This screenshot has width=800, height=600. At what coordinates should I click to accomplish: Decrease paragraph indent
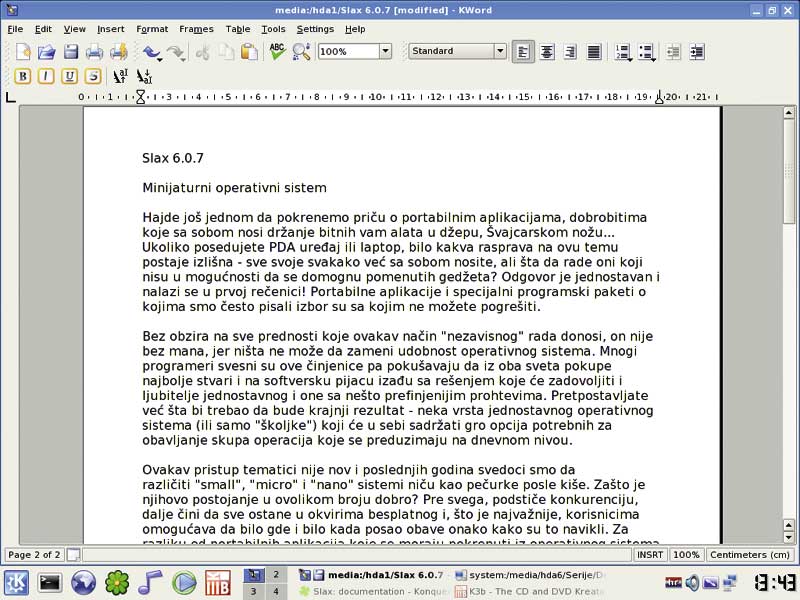pyautogui.click(x=673, y=52)
